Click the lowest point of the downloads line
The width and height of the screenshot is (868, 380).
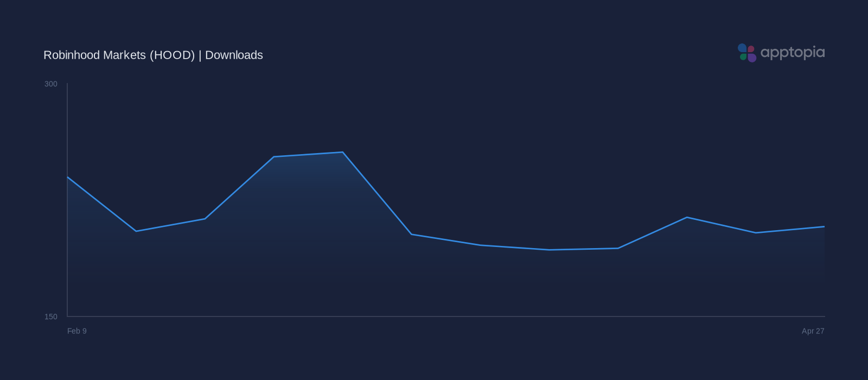(x=549, y=250)
